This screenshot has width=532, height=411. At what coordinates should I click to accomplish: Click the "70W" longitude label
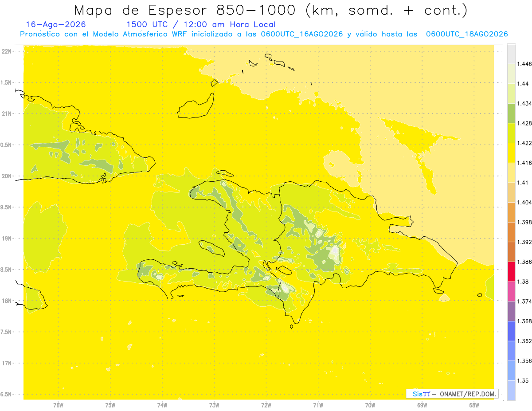tap(370, 405)
